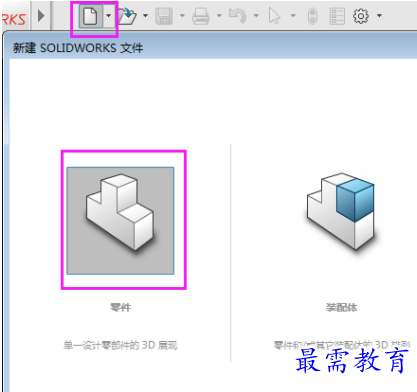Image resolution: width=417 pixels, height=392 pixels.
Task: Expand the Options gear dropdown arrow
Action: click(x=379, y=15)
